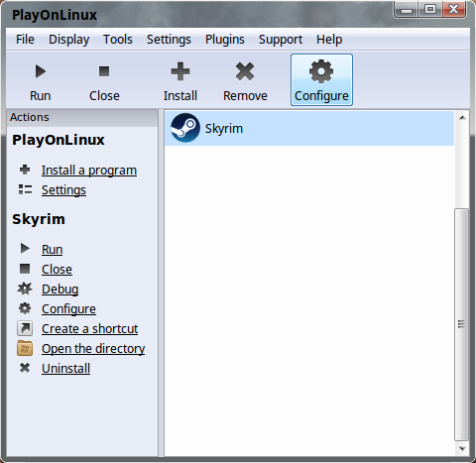Viewport: 476px width, 463px height.
Task: Click square icon beside sidebar Close
Action: 25,269
